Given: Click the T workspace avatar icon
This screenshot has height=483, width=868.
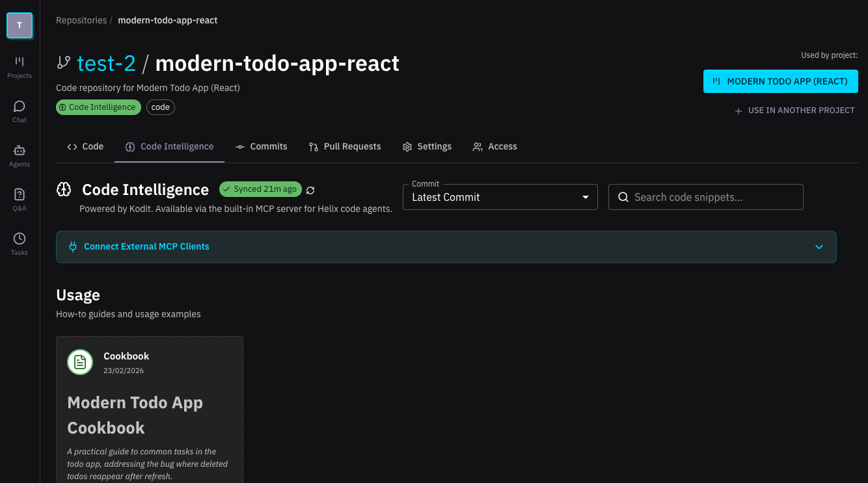Looking at the screenshot, I should coord(19,25).
